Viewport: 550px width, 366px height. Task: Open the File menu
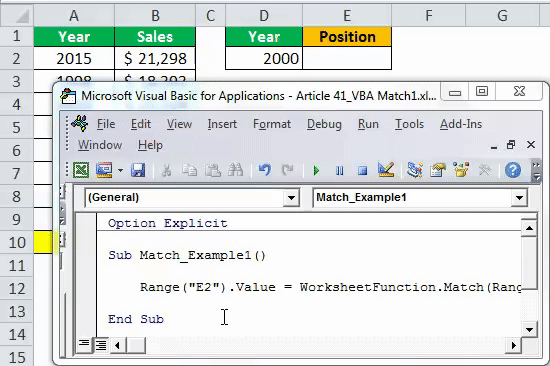106,124
